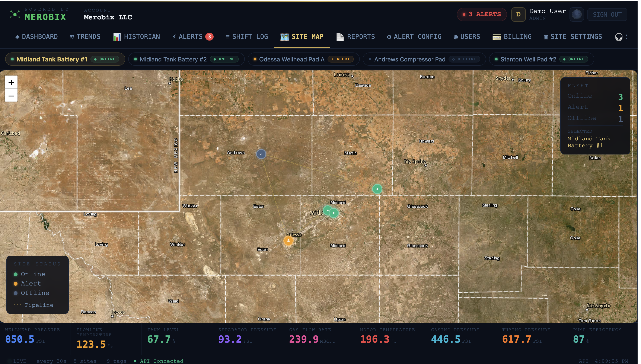This screenshot has height=364, width=641.
Task: Switch to the Trends tab
Action: [x=85, y=37]
